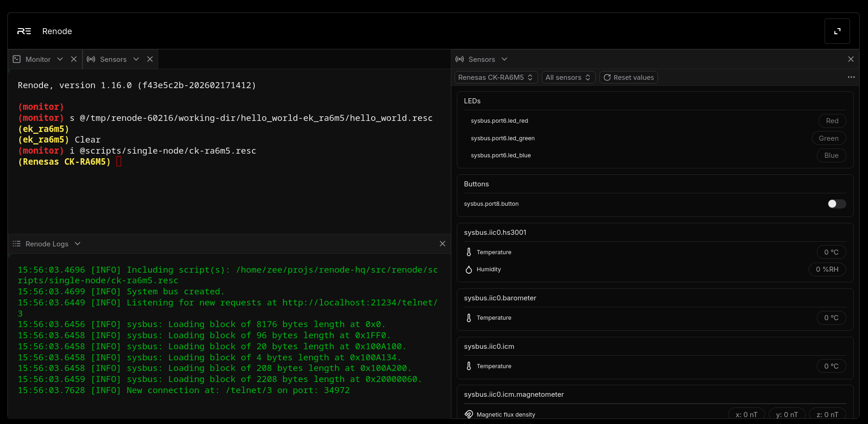
Task: Click the terminal icon on the Monitor tab
Action: coord(17,59)
